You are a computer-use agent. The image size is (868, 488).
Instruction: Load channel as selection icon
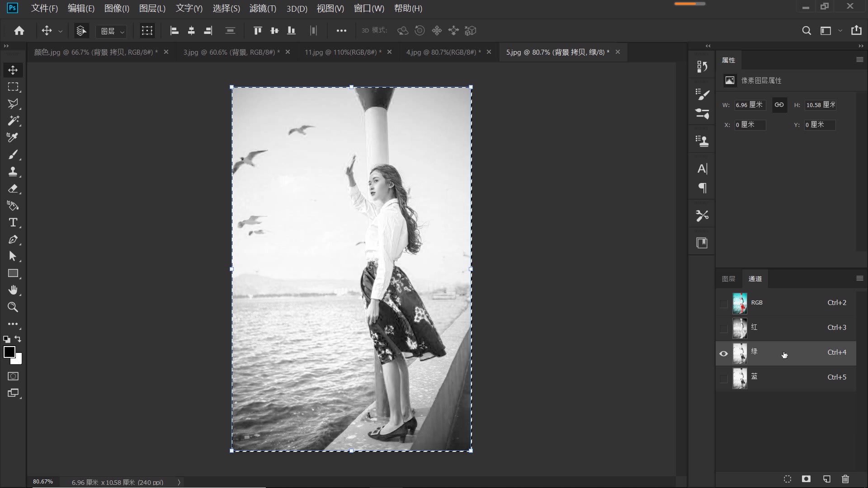(x=788, y=479)
